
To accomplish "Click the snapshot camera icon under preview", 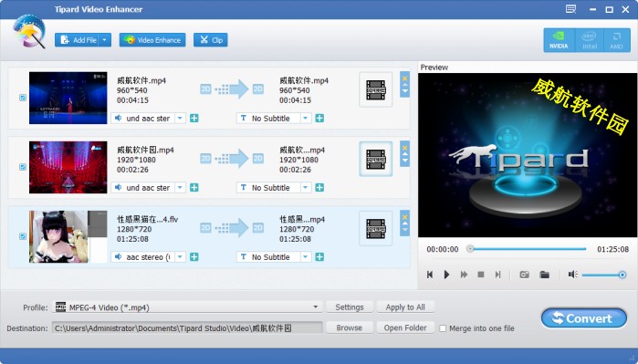I will pyautogui.click(x=524, y=275).
